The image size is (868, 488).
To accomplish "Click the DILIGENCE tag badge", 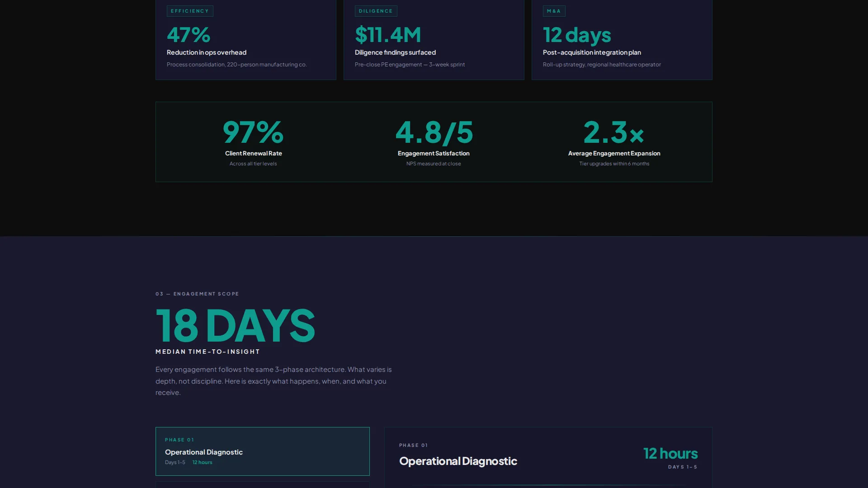I will [376, 11].
